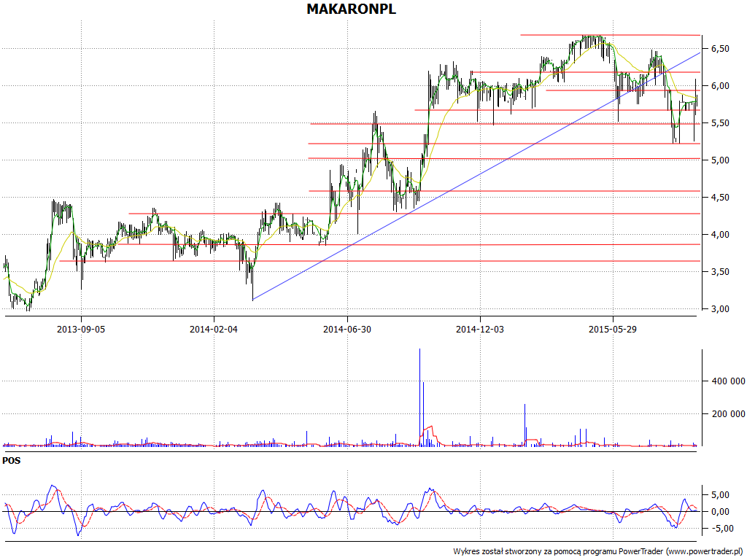Click the 4,50 price axis label

pos(720,197)
